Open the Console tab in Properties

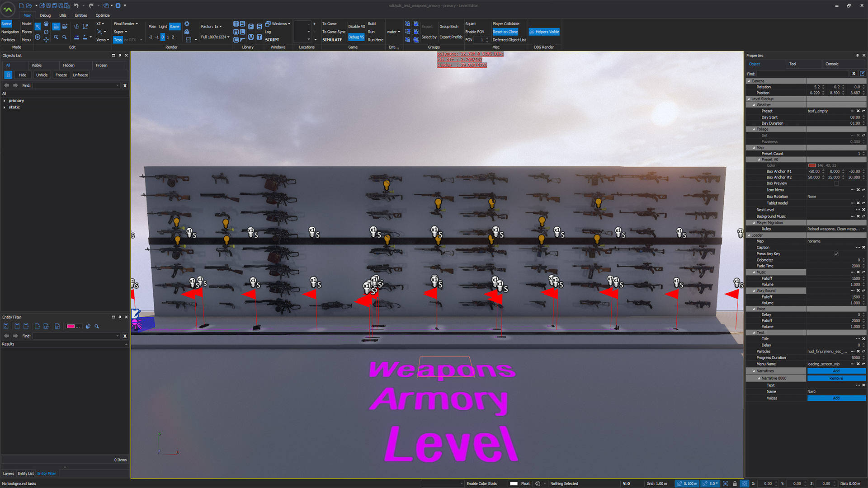[831, 64]
